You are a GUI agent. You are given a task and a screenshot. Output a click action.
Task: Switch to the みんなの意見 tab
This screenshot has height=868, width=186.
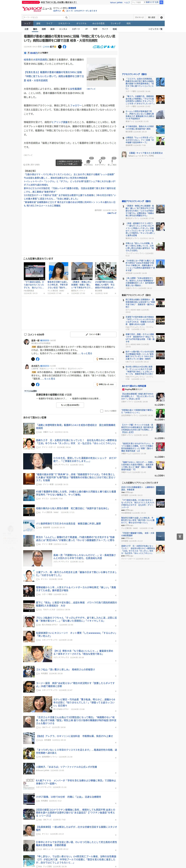pyautogui.click(x=98, y=24)
